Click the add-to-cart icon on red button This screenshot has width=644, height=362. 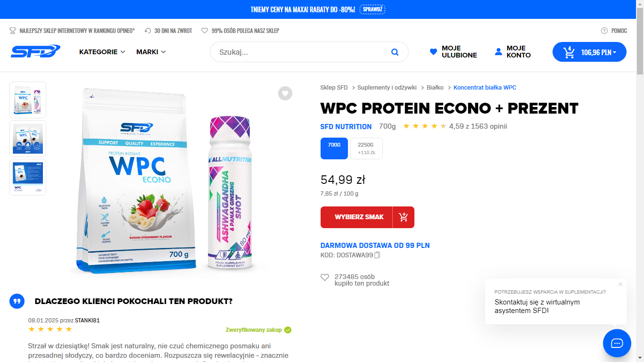point(403,217)
